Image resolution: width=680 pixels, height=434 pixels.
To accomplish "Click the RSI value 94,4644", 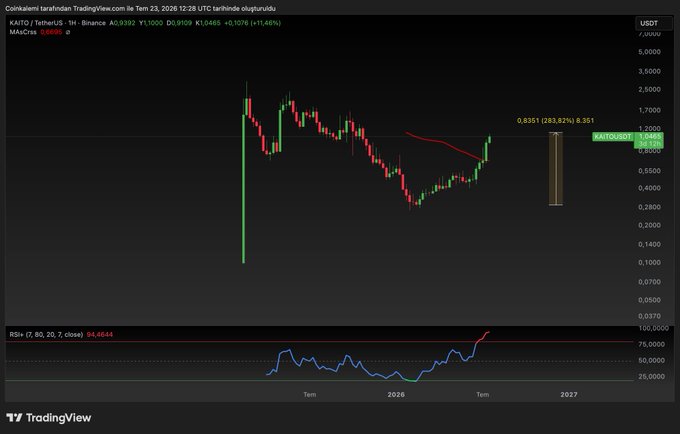I will 100,335.
